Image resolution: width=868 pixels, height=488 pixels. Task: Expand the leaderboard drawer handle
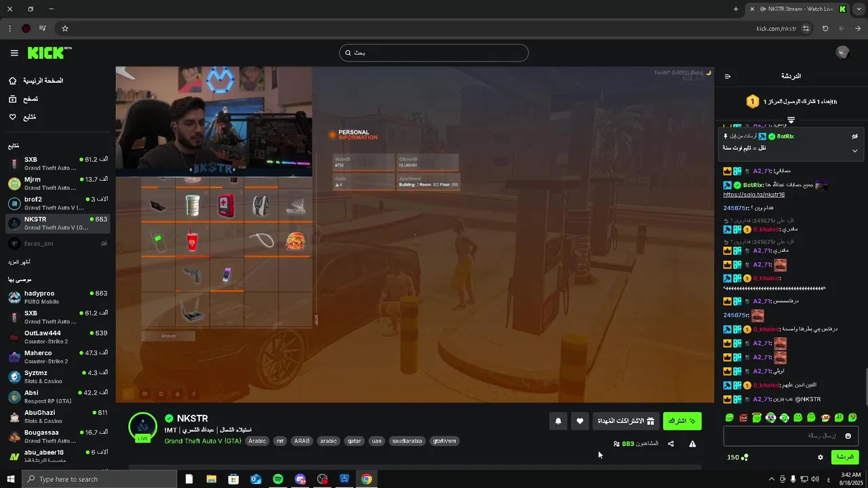[x=791, y=119]
